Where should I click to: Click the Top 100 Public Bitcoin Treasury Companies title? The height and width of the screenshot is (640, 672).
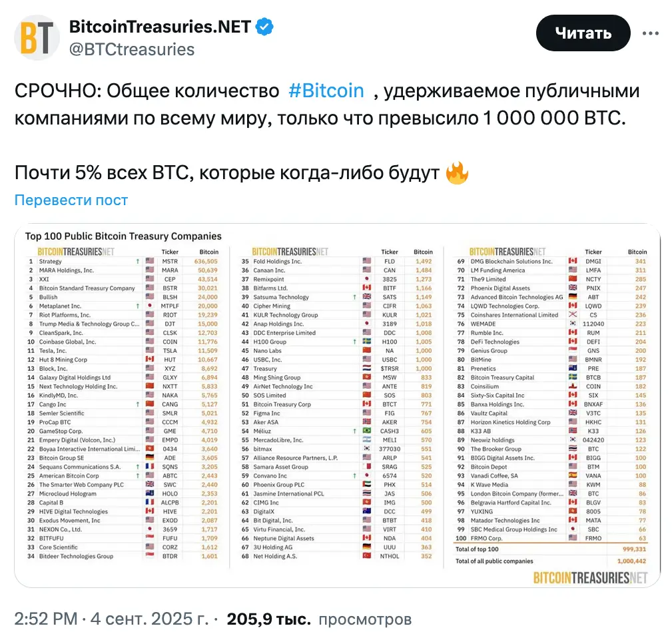123,236
